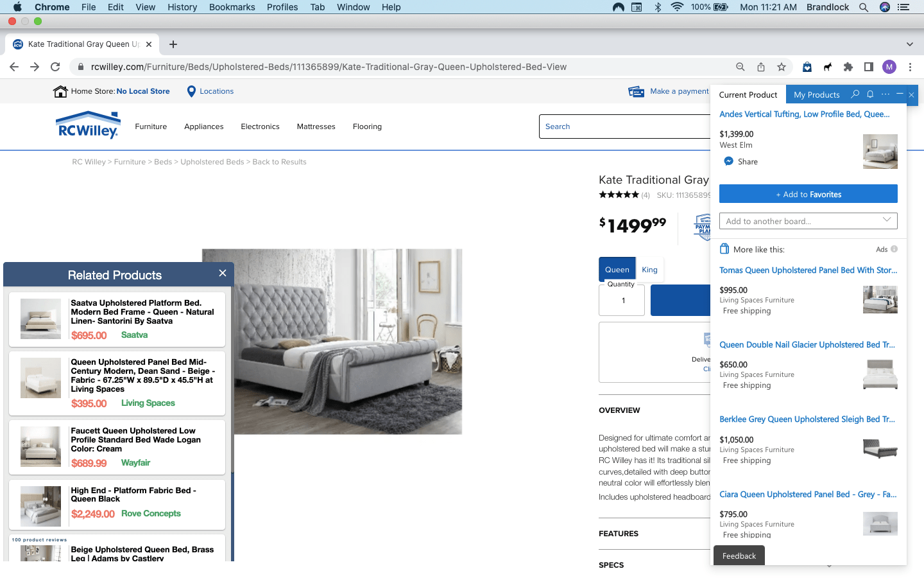
Task: Bookmark the page using the star icon
Action: coord(782,66)
